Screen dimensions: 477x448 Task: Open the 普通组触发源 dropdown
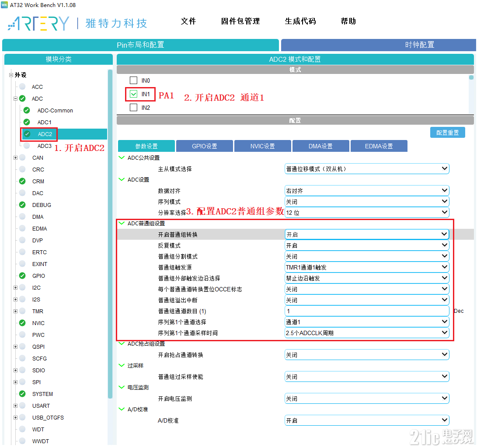pos(367,267)
